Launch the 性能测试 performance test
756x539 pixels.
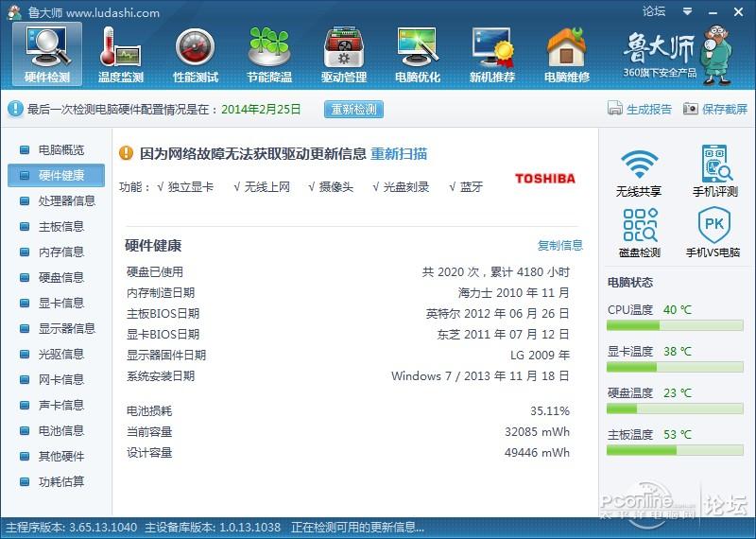click(196, 54)
